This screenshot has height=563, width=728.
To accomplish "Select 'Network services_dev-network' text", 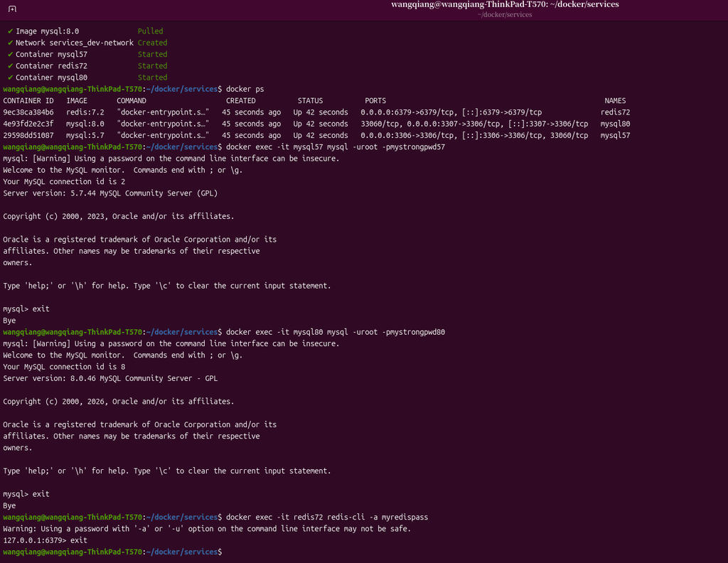I will tap(74, 43).
